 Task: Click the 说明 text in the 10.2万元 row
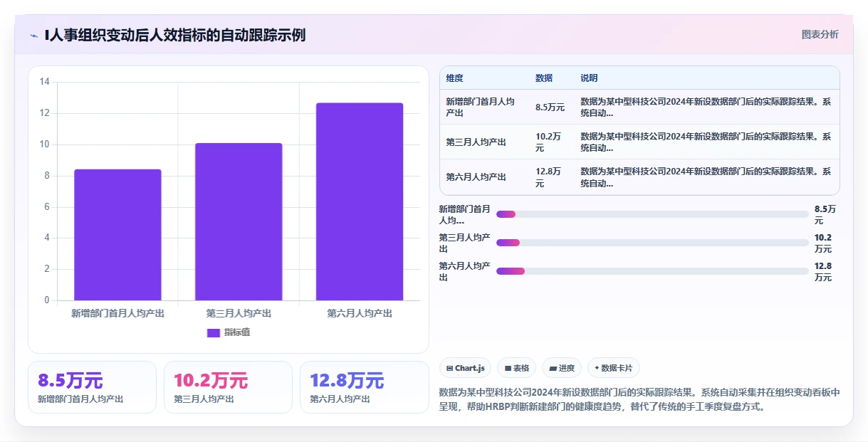(706, 142)
